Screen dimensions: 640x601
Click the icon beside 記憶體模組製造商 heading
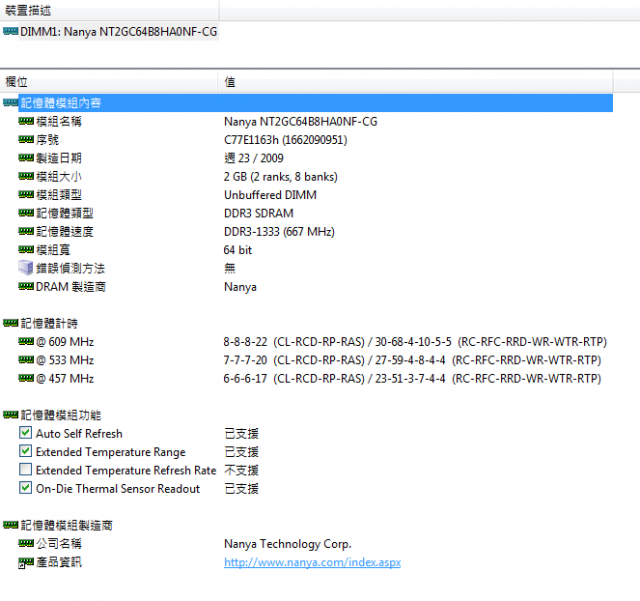tap(10, 525)
